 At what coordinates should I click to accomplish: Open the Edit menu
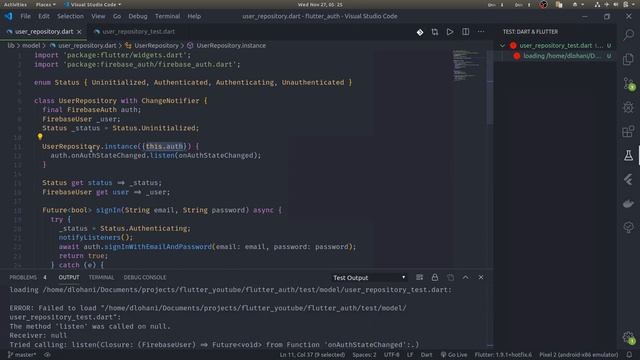pyautogui.click(x=44, y=16)
